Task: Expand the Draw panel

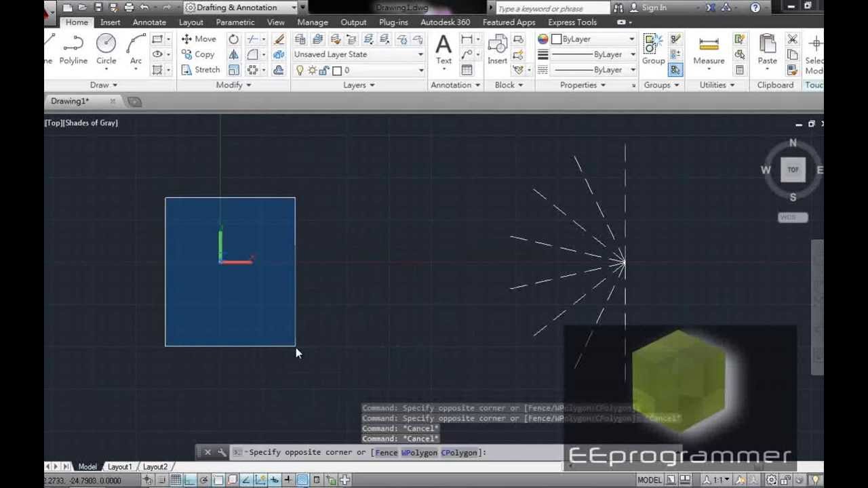Action: tap(104, 85)
